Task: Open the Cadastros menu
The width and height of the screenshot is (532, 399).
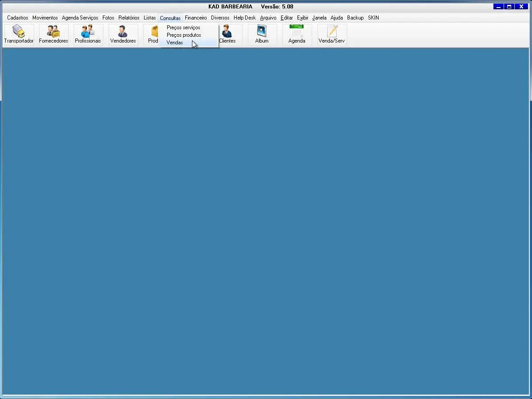Action: tap(18, 18)
